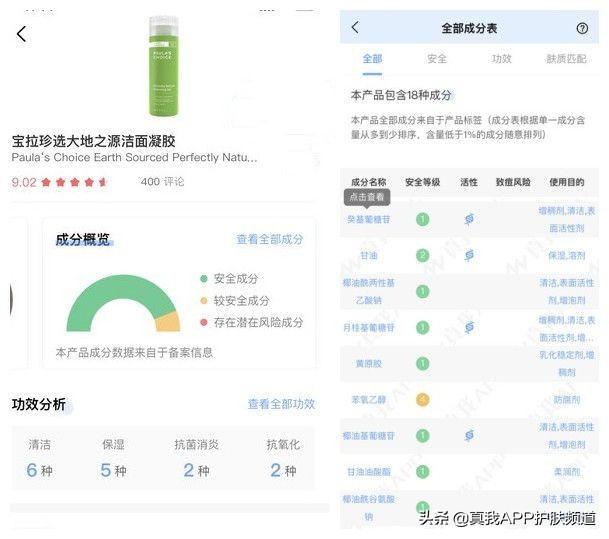Tap safety level badge for 癸基葡糖苷

(423, 219)
